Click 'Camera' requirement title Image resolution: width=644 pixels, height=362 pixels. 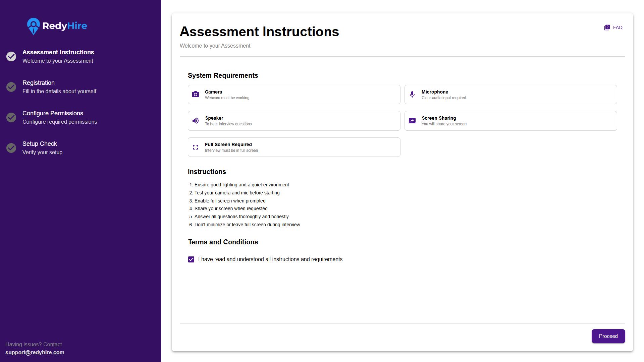pyautogui.click(x=213, y=92)
